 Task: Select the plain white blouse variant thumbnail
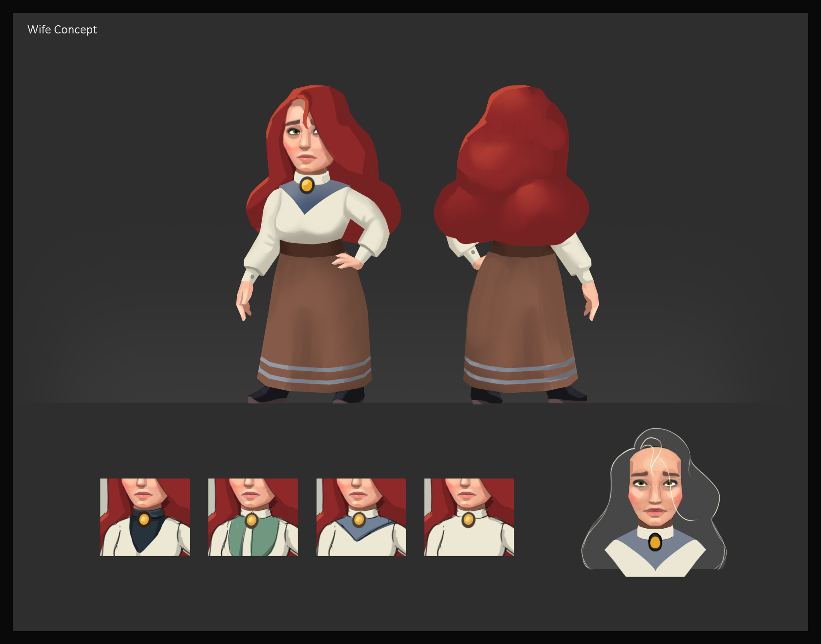[x=469, y=517]
